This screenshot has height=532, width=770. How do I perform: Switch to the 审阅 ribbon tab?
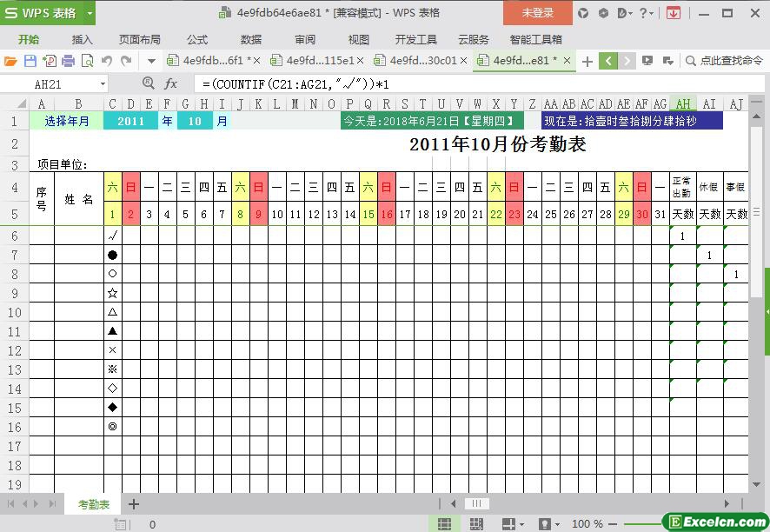pyautogui.click(x=305, y=39)
